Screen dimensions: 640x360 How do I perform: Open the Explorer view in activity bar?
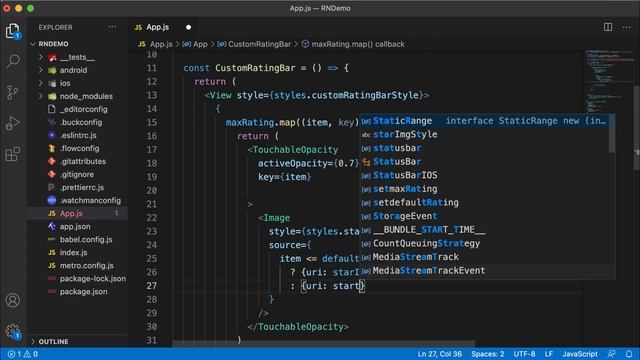tap(13, 31)
